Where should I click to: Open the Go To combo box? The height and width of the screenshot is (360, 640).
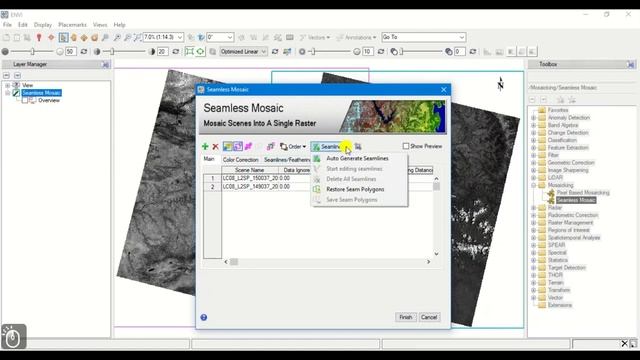[423, 37]
